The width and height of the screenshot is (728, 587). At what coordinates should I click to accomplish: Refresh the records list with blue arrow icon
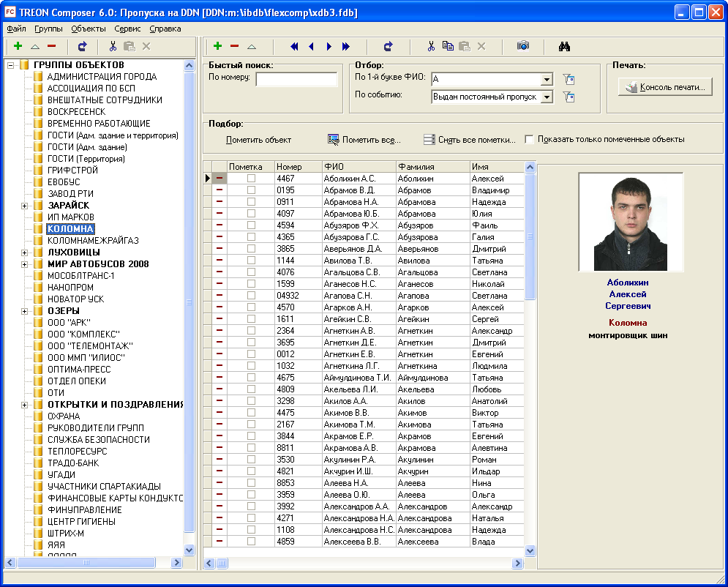[388, 46]
